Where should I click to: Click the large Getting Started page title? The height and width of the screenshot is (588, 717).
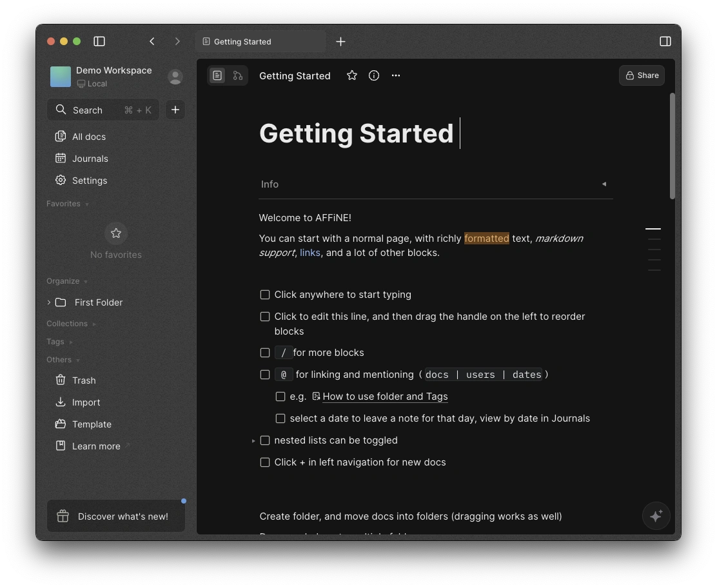[356, 133]
